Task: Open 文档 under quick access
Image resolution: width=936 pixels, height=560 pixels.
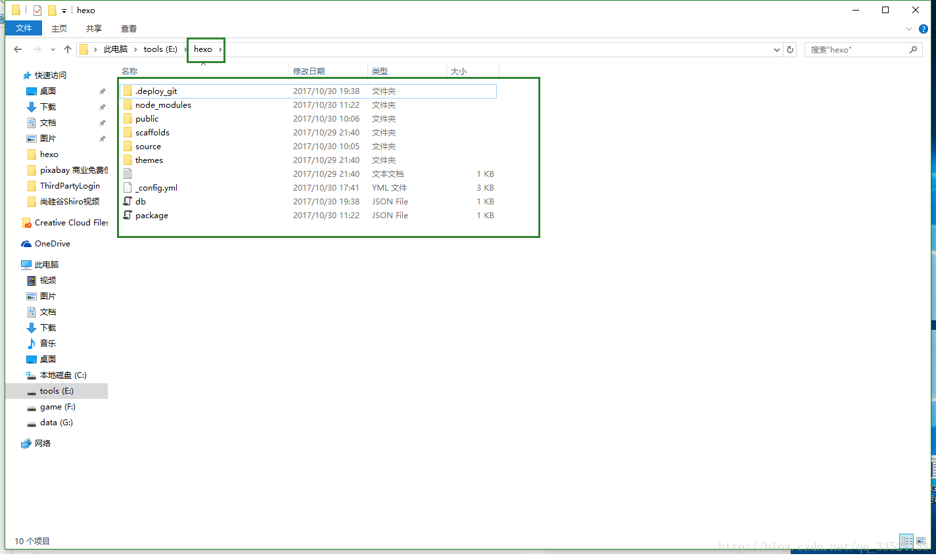Action: [x=48, y=123]
